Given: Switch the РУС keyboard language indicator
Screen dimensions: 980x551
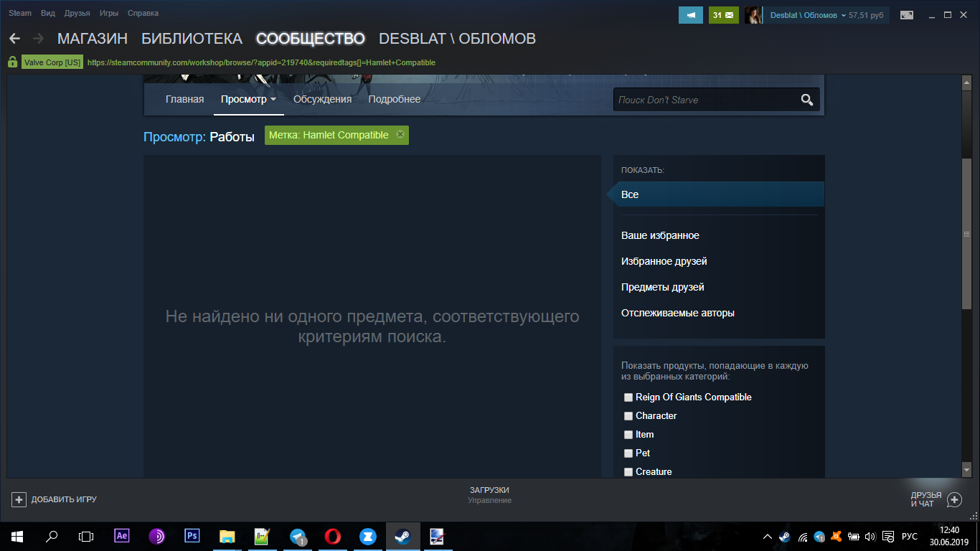Looking at the screenshot, I should point(909,536).
